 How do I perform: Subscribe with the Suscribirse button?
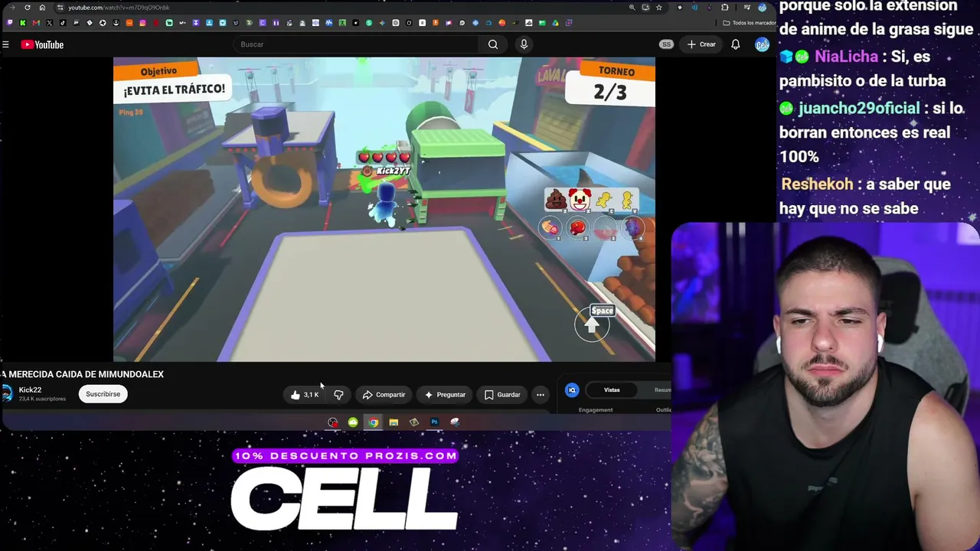[x=103, y=394]
